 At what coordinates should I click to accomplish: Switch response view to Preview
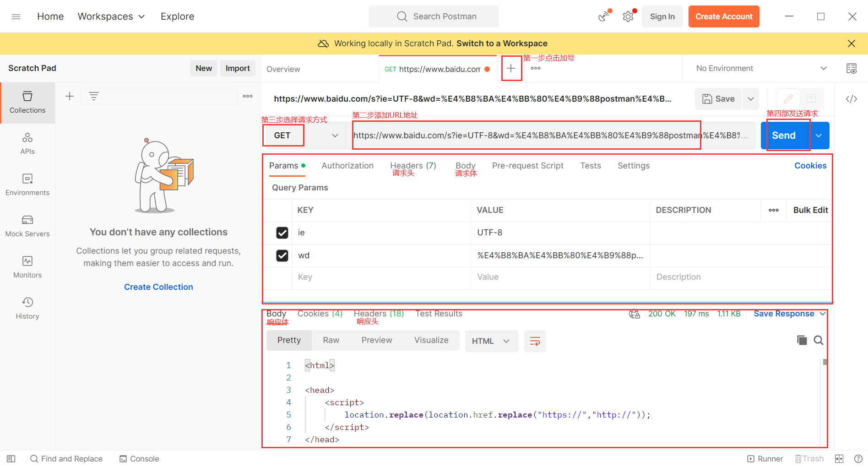[377, 340]
